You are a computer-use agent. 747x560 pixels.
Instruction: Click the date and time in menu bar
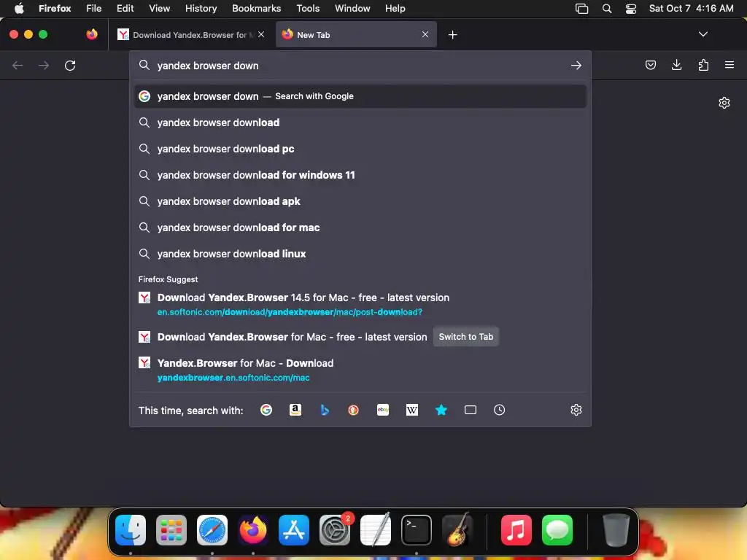(x=692, y=9)
